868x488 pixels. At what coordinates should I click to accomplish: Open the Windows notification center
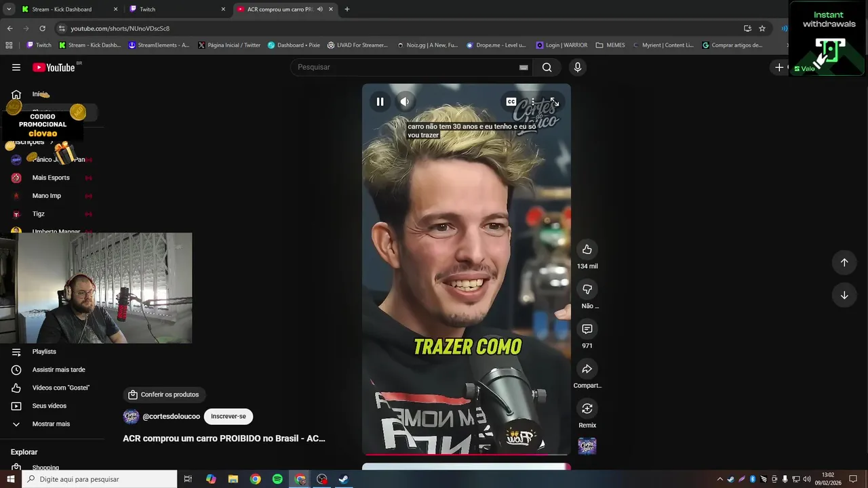pyautogui.click(x=853, y=479)
